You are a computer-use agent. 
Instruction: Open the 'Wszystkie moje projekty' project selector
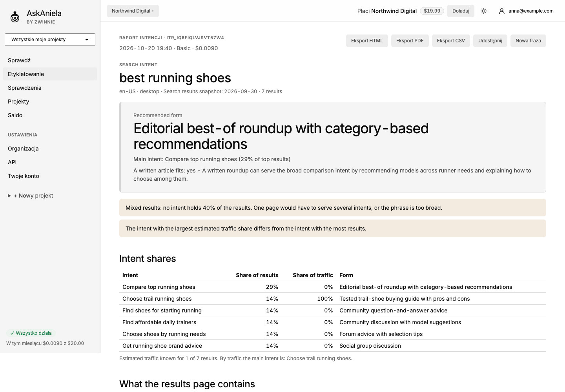(50, 40)
